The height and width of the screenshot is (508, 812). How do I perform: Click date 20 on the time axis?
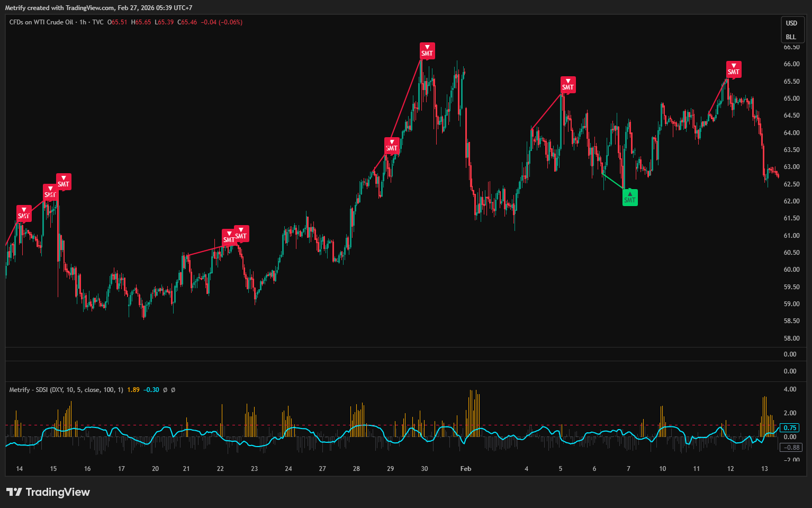tap(155, 469)
